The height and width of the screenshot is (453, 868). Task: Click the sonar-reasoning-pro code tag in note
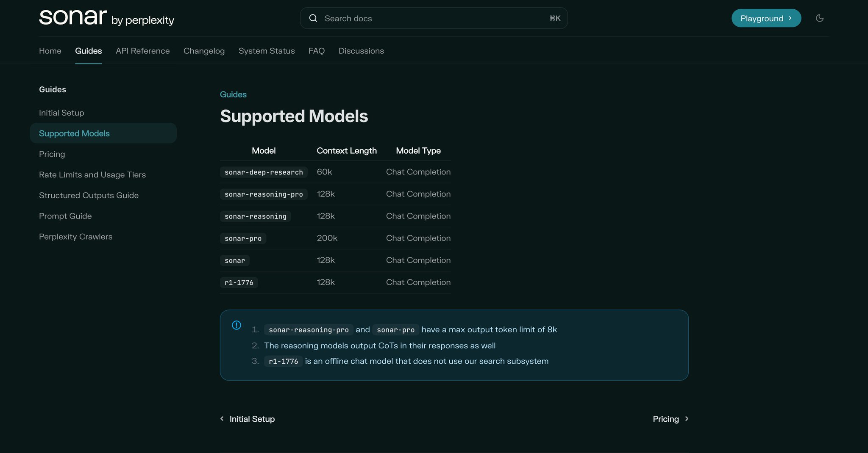coord(309,330)
